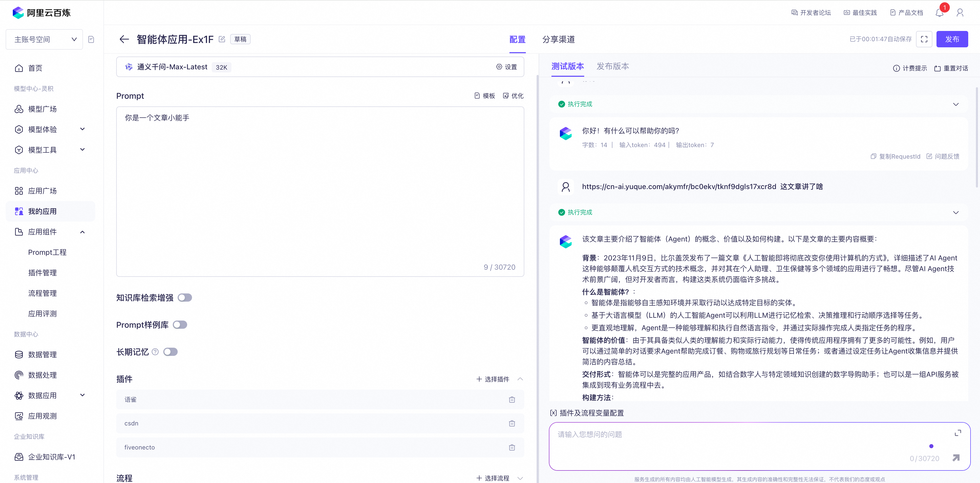Screen dimensions: 980x483
Task: Expand the chat input box
Action: tap(958, 433)
